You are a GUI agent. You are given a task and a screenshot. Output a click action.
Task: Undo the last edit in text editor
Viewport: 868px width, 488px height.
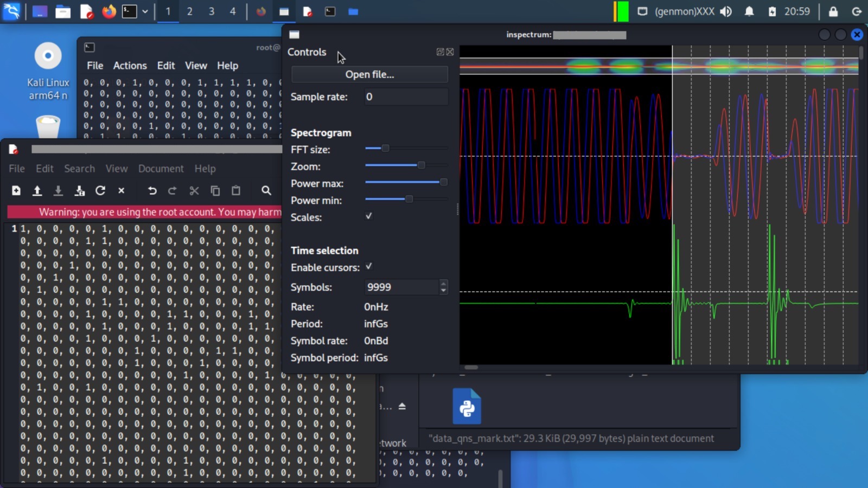pos(152,190)
